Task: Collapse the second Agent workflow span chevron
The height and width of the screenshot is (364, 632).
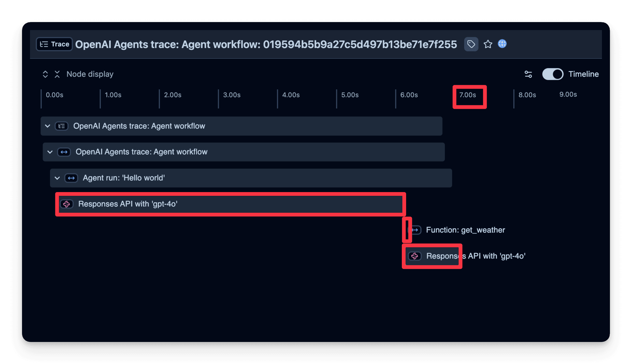Action: point(50,152)
